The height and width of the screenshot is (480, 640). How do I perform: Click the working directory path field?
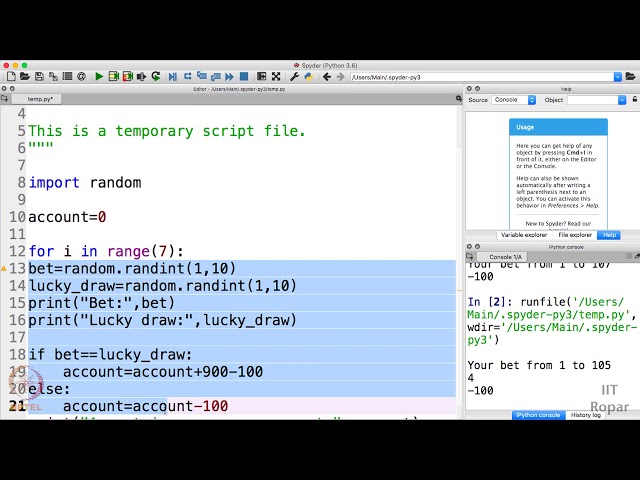482,77
